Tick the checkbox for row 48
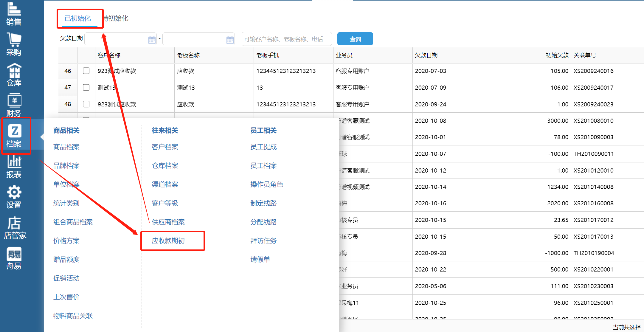The image size is (644, 332). [86, 104]
